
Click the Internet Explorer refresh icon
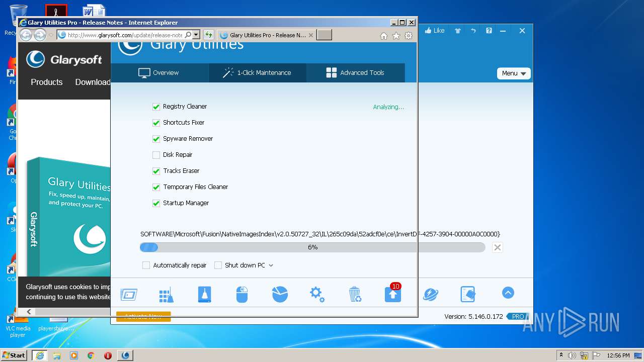click(x=209, y=35)
